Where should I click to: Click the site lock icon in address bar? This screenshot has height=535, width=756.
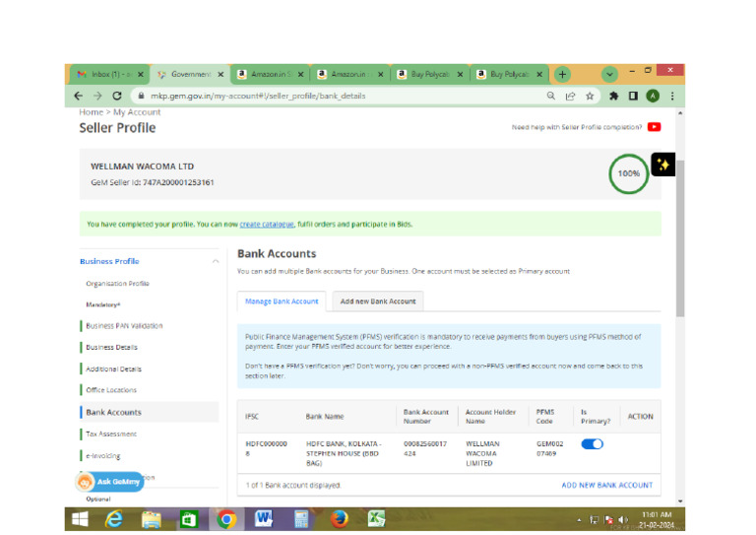tap(142, 96)
